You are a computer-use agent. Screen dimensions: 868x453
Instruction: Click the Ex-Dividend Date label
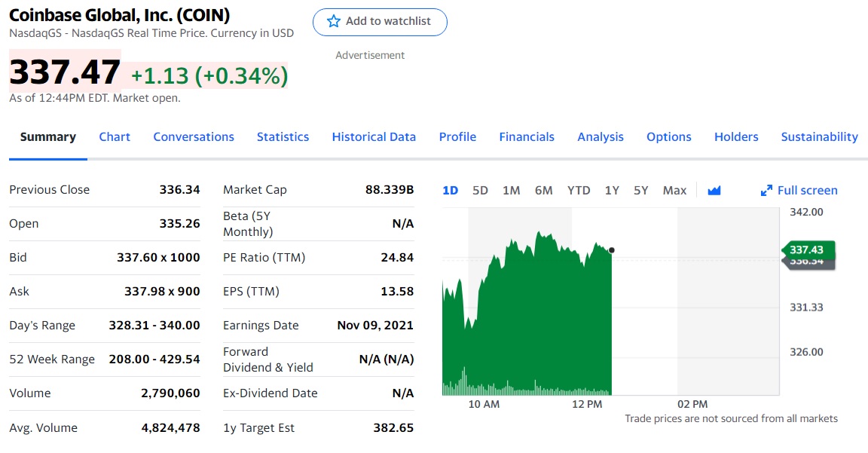pos(270,393)
